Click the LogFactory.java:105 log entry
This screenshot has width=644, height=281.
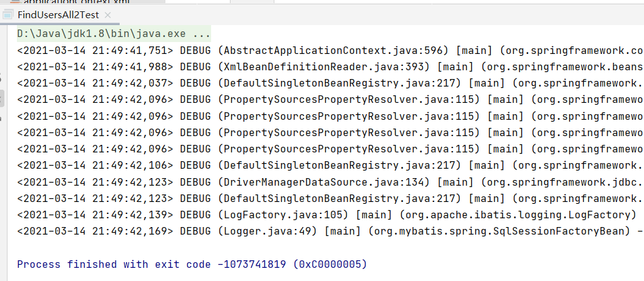[x=326, y=215]
